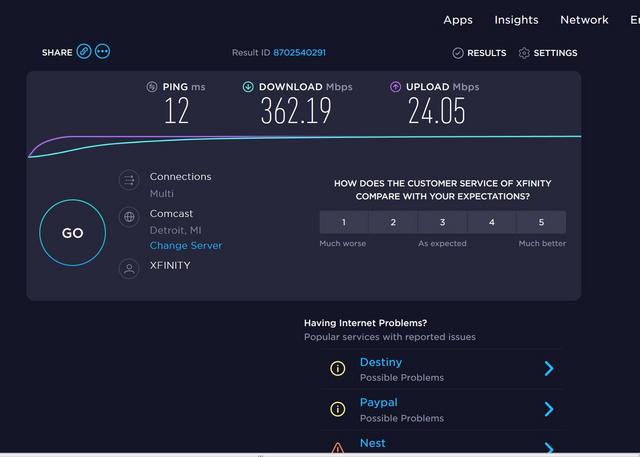Click the Destiny info warning icon
This screenshot has height=457, width=640.
tap(338, 368)
